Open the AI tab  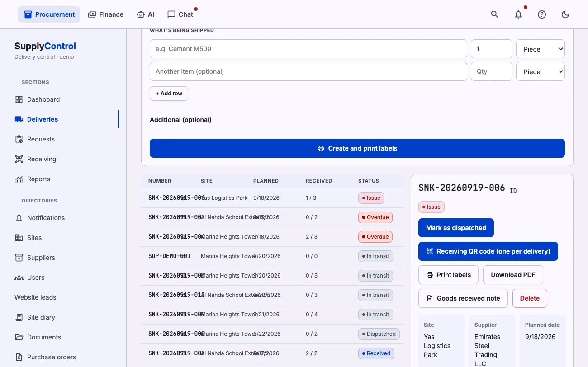click(x=145, y=14)
